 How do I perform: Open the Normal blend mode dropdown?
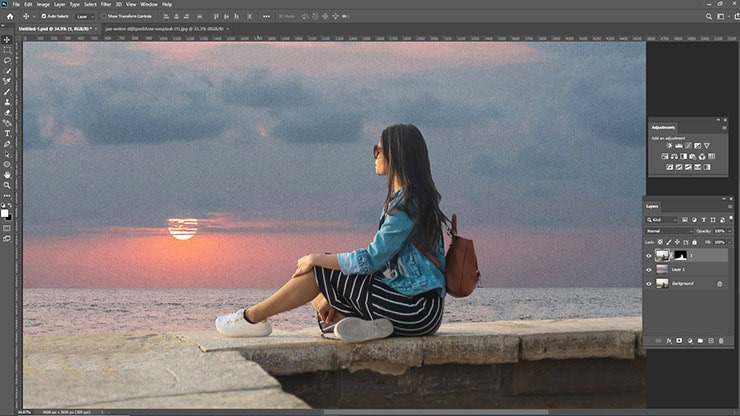click(x=669, y=231)
